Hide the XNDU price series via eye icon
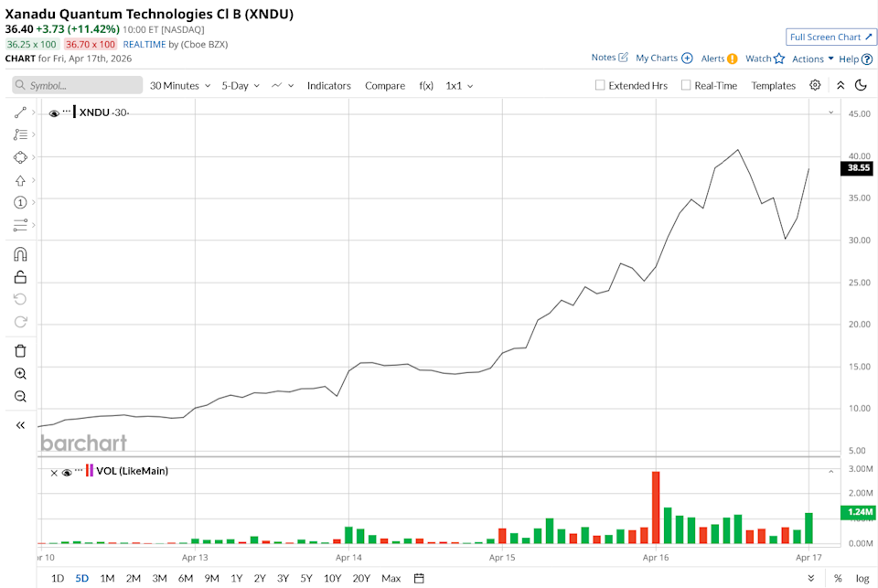 pyautogui.click(x=54, y=112)
